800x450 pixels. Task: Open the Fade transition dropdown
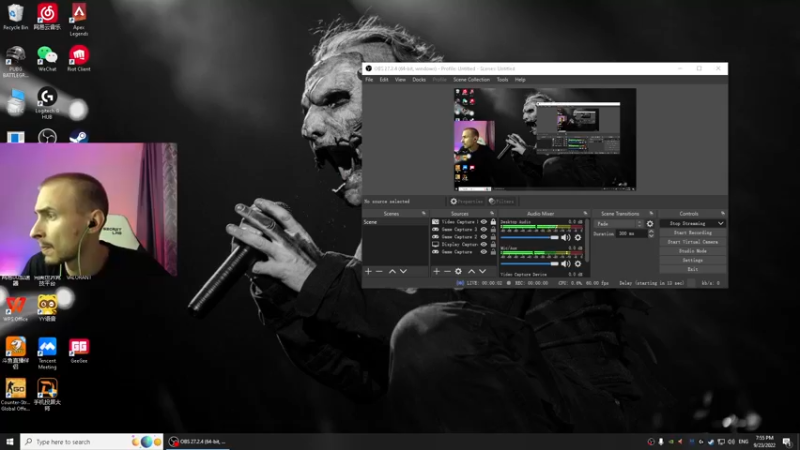[x=619, y=224]
